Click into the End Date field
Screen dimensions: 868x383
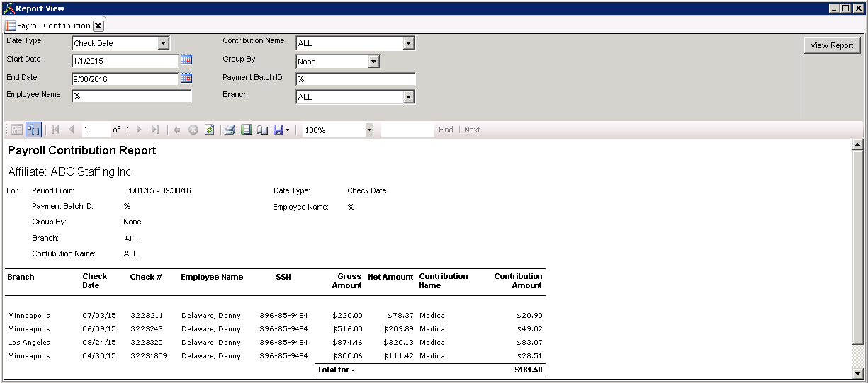point(125,79)
